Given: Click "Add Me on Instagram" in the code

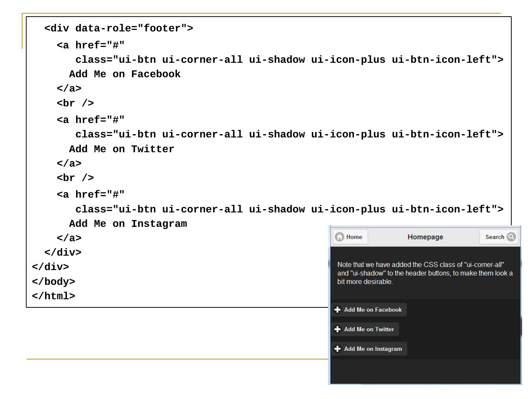Looking at the screenshot, I should tap(128, 224).
